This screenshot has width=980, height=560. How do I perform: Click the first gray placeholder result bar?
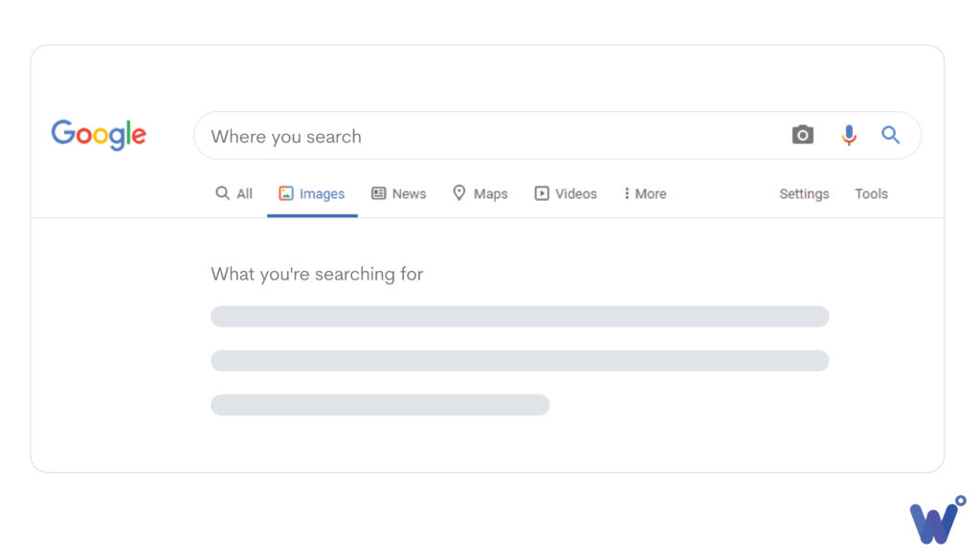520,316
